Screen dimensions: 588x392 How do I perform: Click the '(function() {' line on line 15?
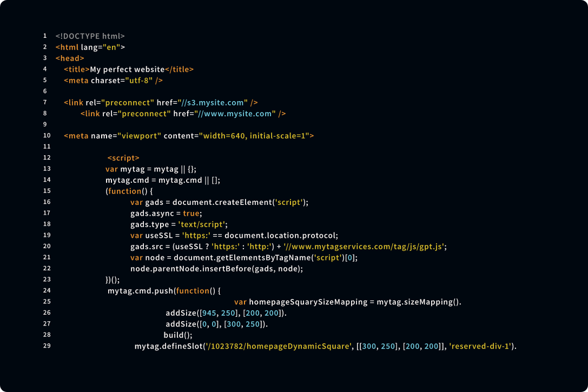tap(129, 191)
